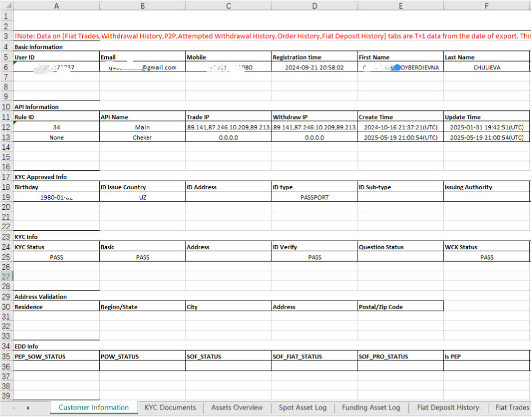The image size is (532, 417).
Task: Select the Birthday value cell showing 1980
Action: point(56,197)
